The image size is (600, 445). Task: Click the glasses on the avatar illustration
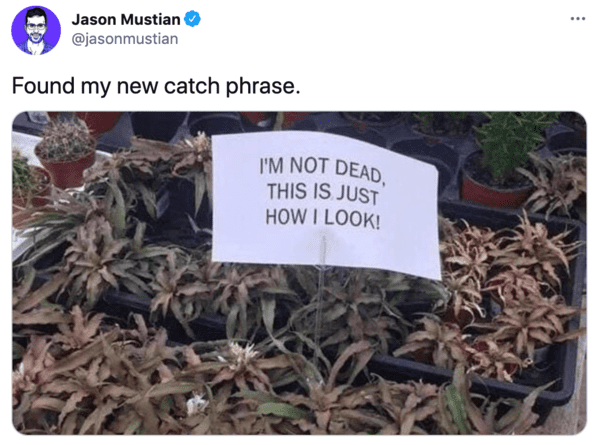36,26
